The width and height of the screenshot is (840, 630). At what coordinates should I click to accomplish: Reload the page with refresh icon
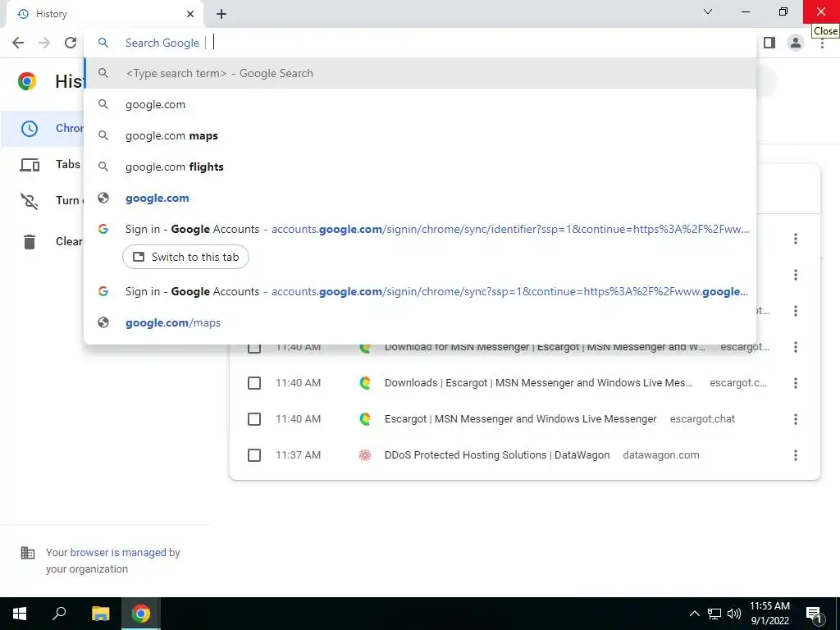point(71,43)
